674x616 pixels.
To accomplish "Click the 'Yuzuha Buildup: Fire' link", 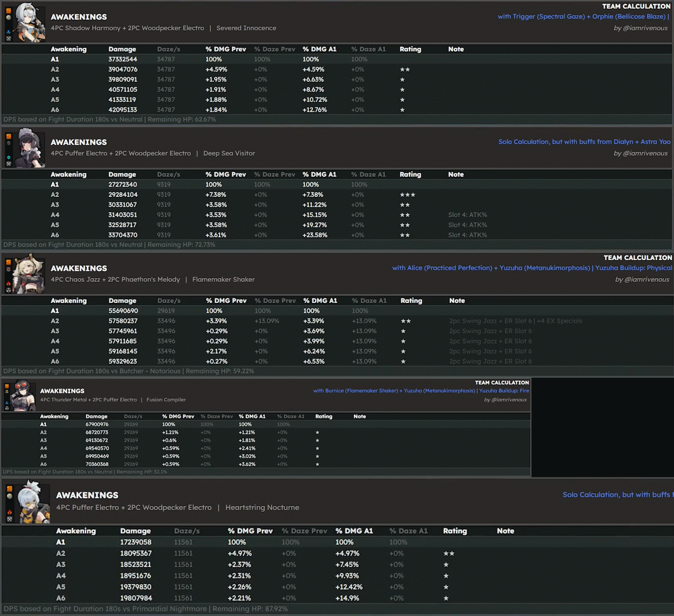I will click(x=504, y=391).
